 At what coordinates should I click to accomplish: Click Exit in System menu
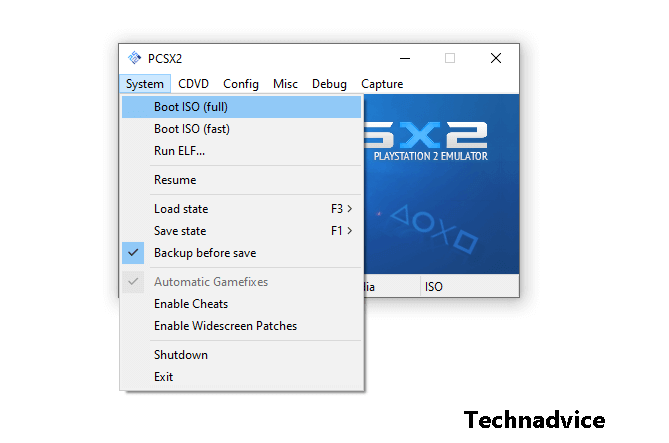241,377
